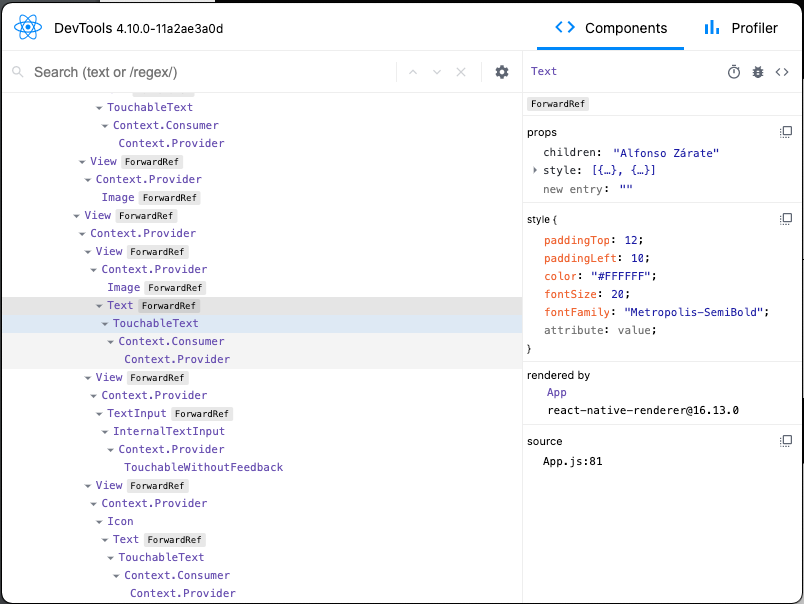Viewport: 804px width, 604px height.
Task: Clear the search with the X icon
Action: 462,73
